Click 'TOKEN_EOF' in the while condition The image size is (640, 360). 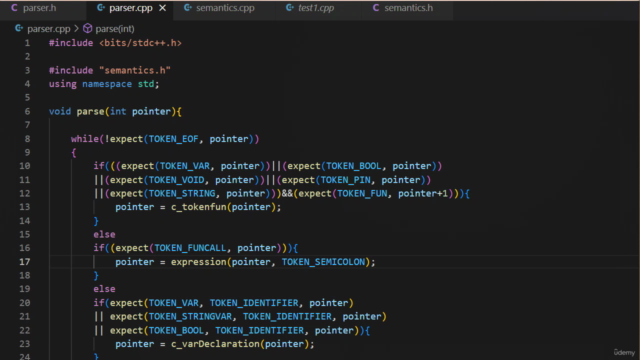(x=173, y=139)
